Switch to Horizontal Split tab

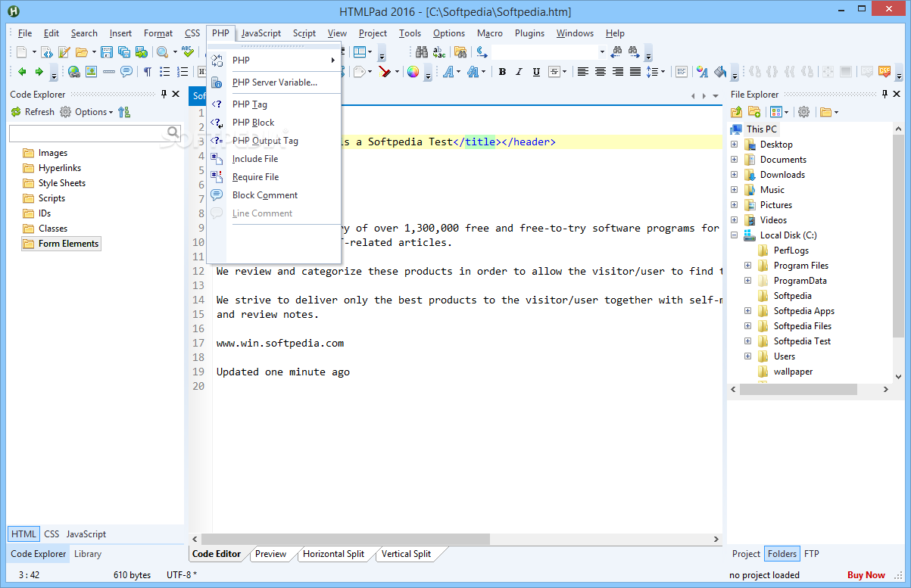pyautogui.click(x=333, y=554)
